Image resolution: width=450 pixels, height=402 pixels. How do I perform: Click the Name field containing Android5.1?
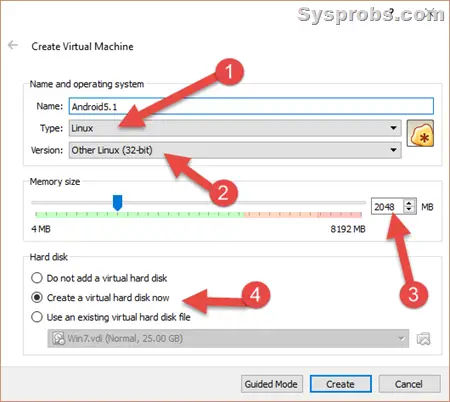(251, 106)
